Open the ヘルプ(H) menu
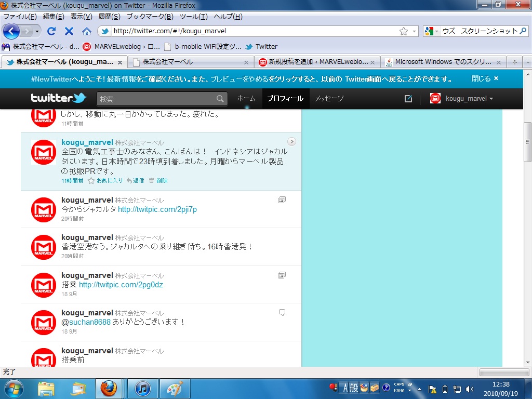Image resolution: width=532 pixels, height=399 pixels. click(x=228, y=17)
